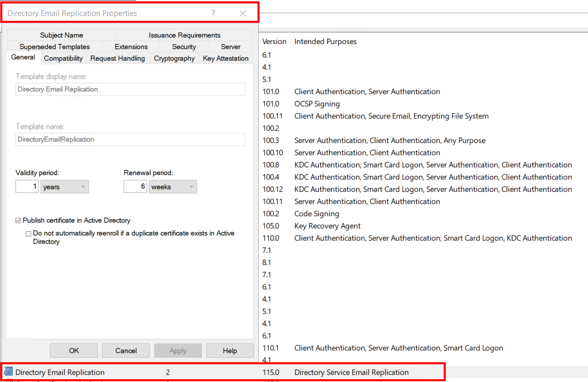Image resolution: width=588 pixels, height=382 pixels.
Task: Enable Do not automatically reenroll checkbox
Action: click(x=28, y=233)
